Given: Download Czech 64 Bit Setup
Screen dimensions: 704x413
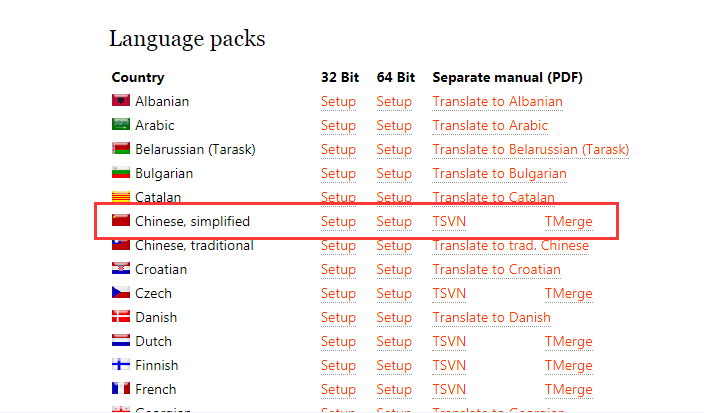Looking at the screenshot, I should point(394,294).
